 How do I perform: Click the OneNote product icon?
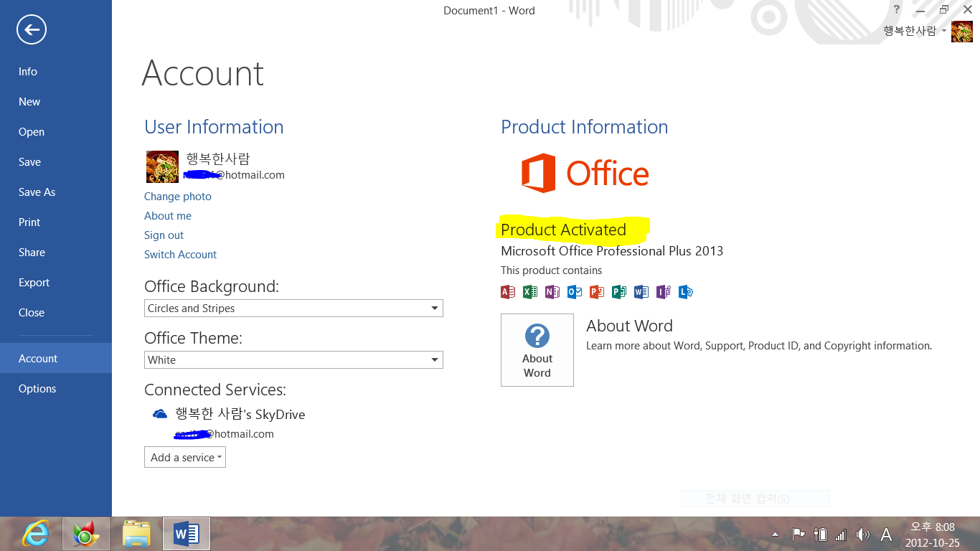(x=552, y=292)
